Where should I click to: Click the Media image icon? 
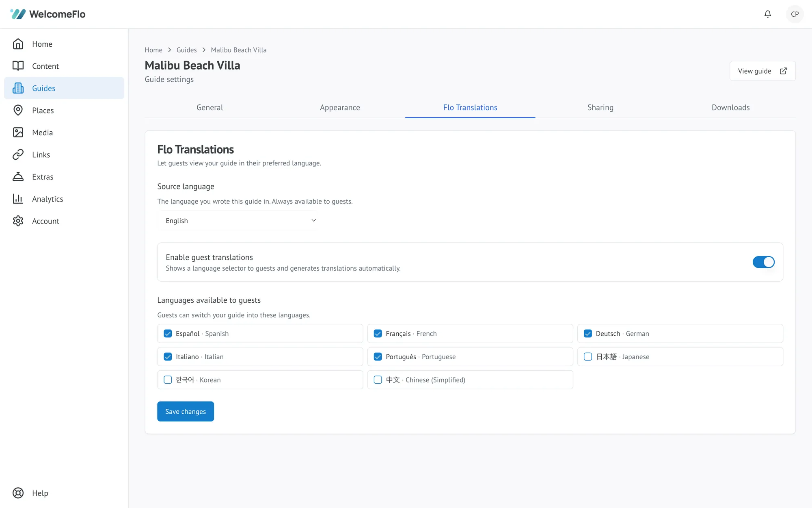18,132
